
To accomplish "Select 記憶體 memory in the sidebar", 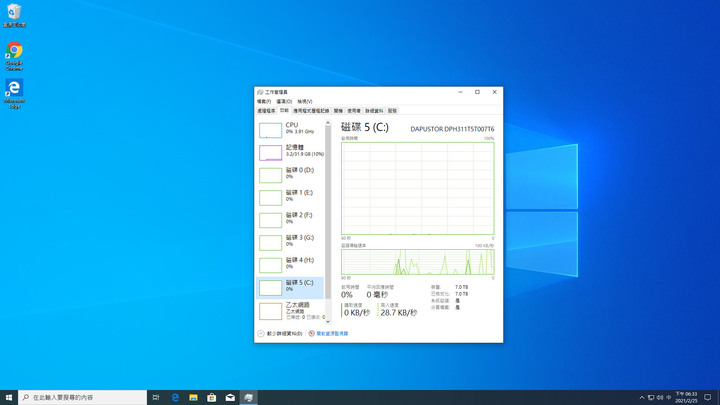I will [290, 152].
